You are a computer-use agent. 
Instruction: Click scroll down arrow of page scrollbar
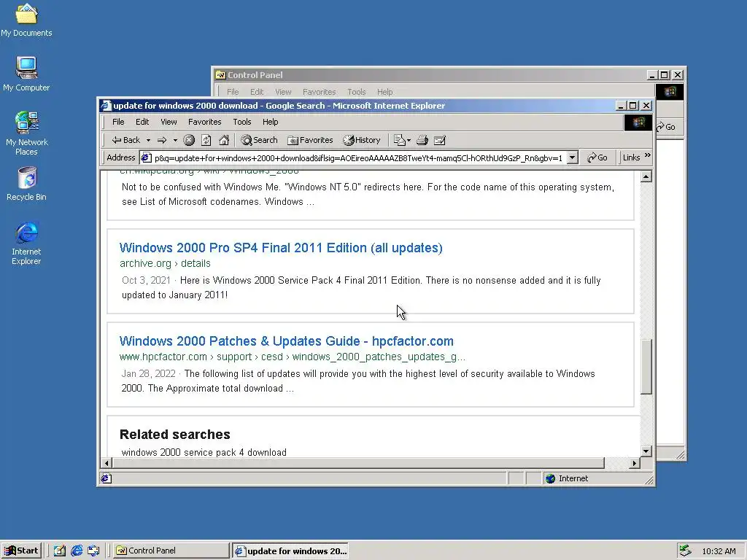click(x=646, y=451)
